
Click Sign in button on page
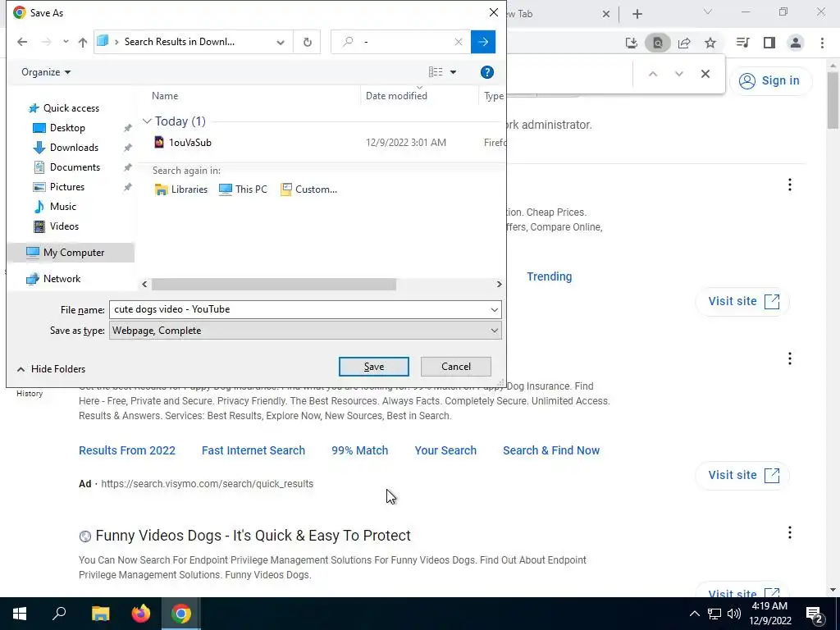click(770, 81)
